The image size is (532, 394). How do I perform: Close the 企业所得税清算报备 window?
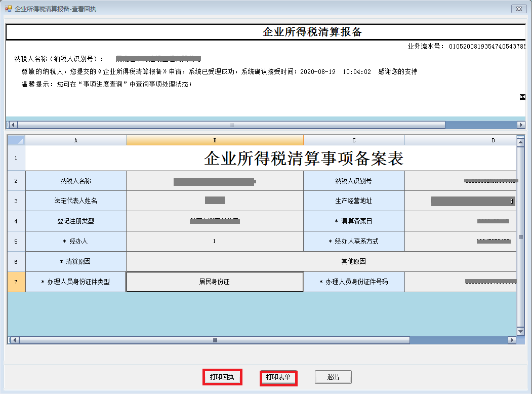click(x=518, y=9)
